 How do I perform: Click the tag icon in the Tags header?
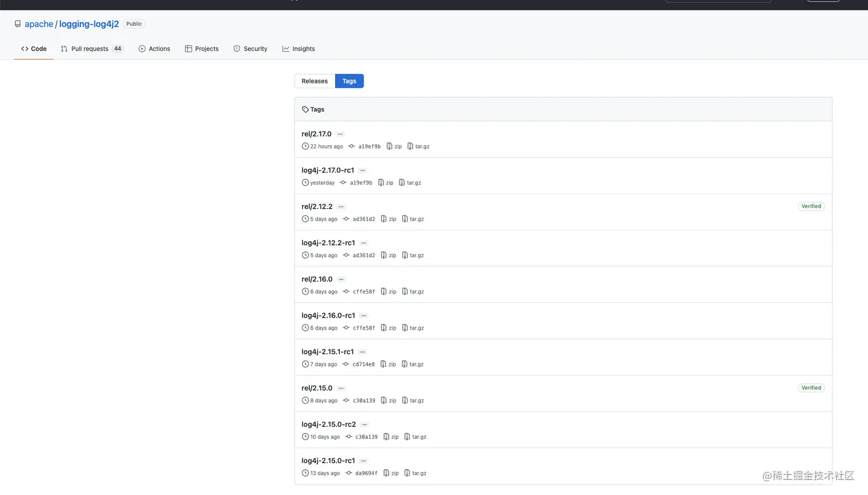pos(305,110)
